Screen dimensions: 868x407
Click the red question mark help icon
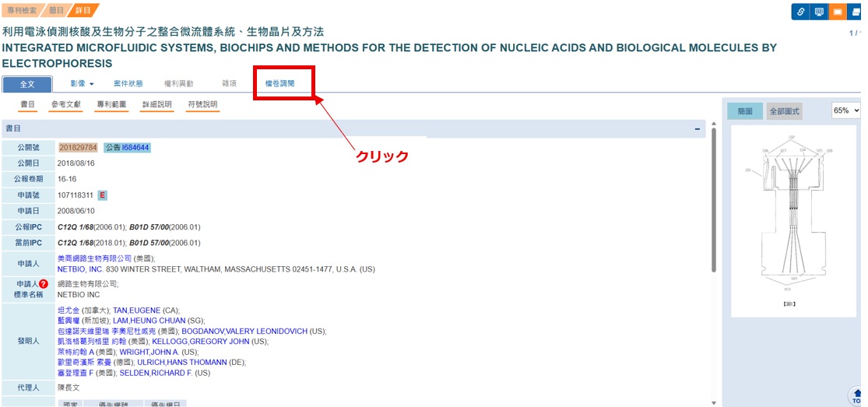44,284
